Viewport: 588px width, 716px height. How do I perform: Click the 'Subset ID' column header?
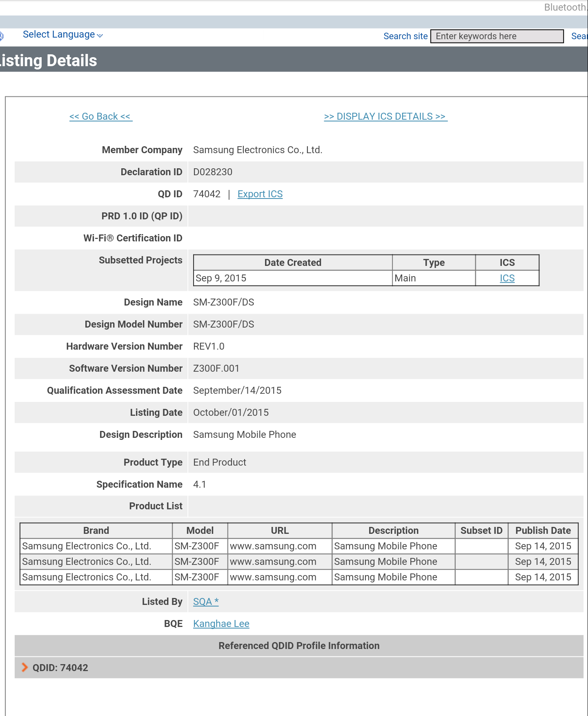tap(481, 531)
